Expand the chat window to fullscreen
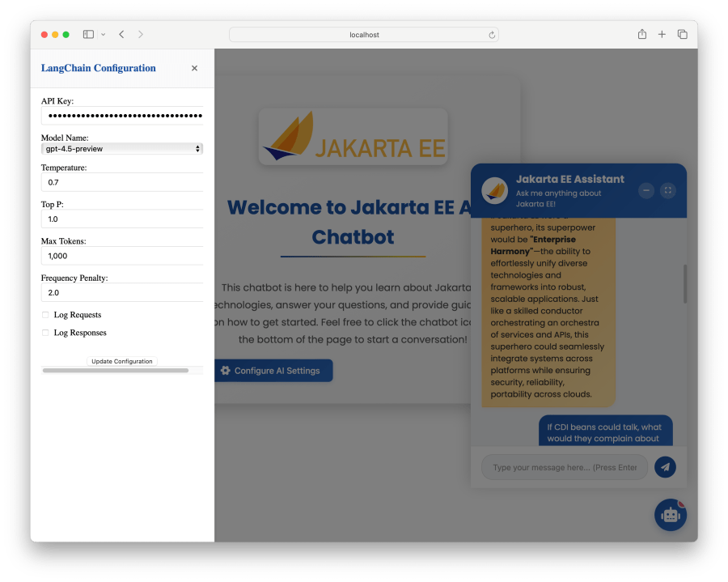 coord(667,190)
